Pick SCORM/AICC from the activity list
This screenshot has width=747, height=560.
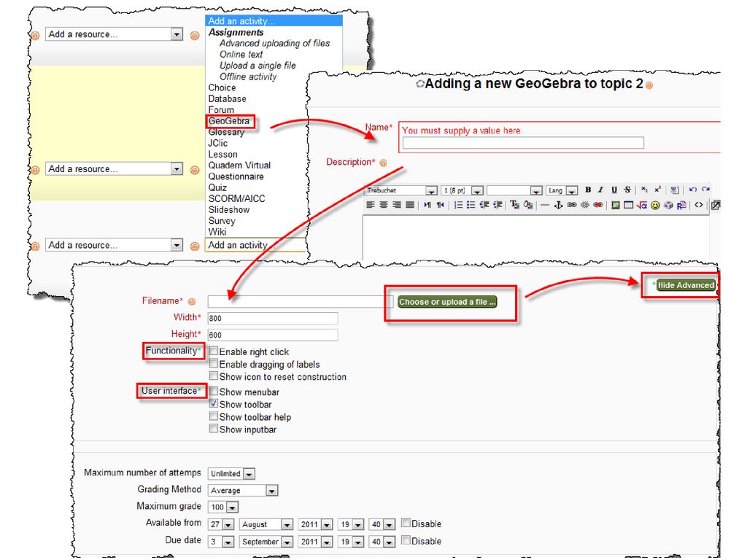pos(236,198)
